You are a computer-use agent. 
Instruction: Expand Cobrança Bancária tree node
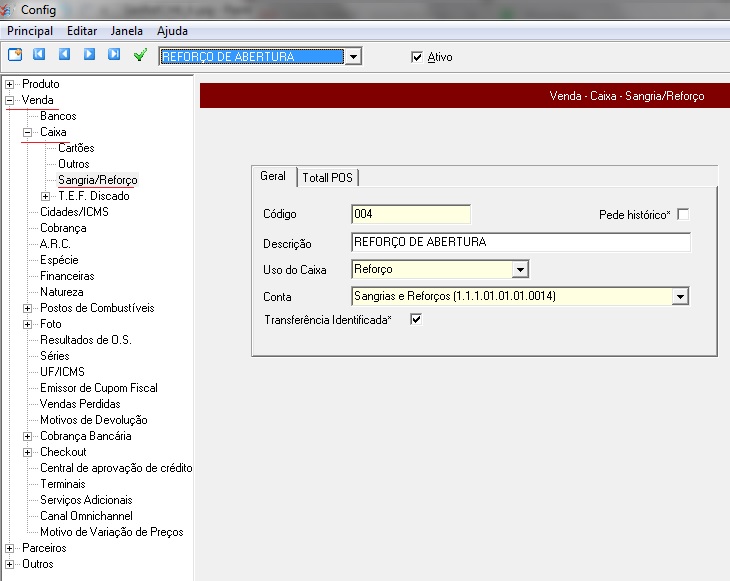point(27,436)
